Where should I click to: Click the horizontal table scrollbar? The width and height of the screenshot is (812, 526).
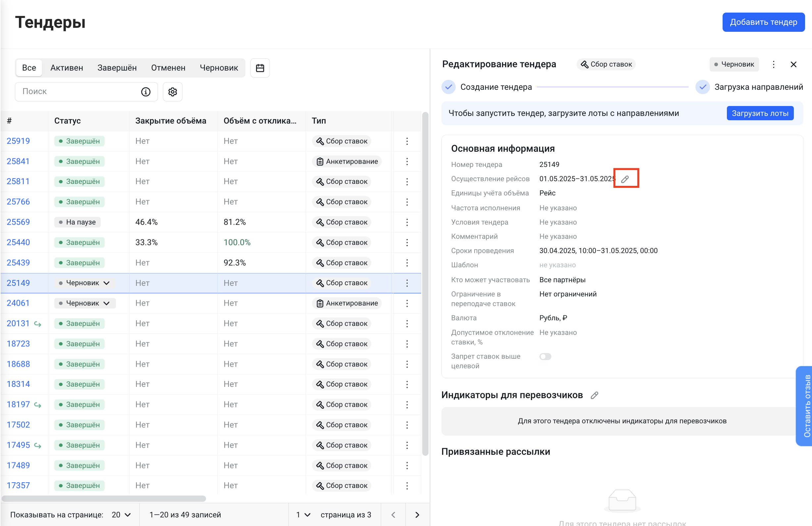coord(104,499)
